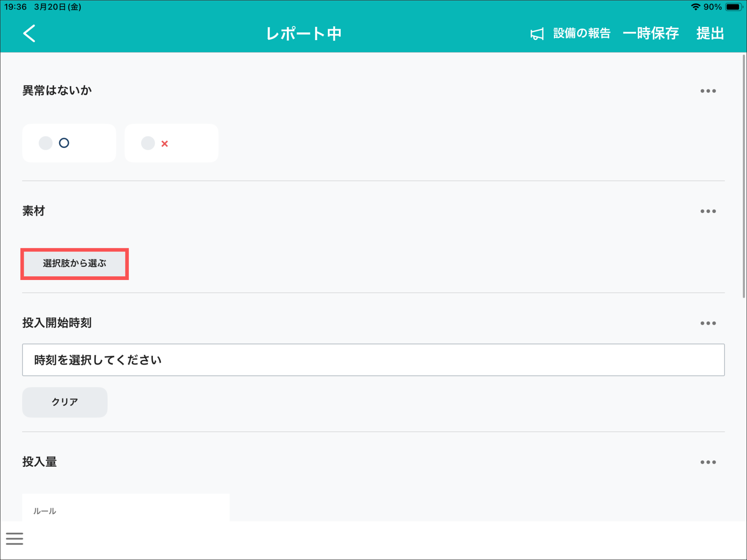Tap the megaphone equipment report icon
The image size is (747, 560).
537,34
